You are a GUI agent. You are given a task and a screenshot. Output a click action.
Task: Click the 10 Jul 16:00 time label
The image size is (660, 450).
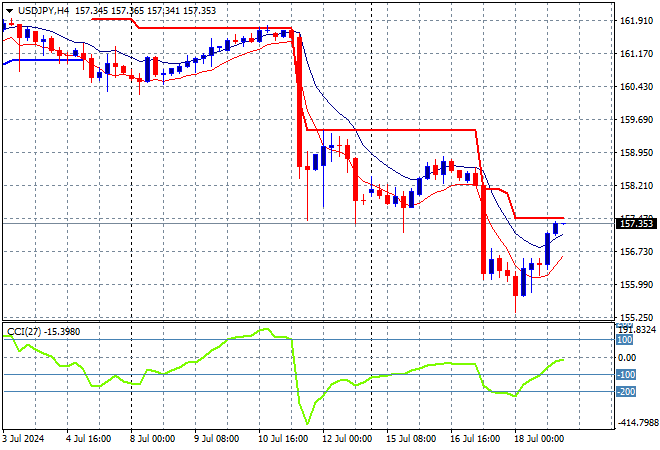coord(283,439)
